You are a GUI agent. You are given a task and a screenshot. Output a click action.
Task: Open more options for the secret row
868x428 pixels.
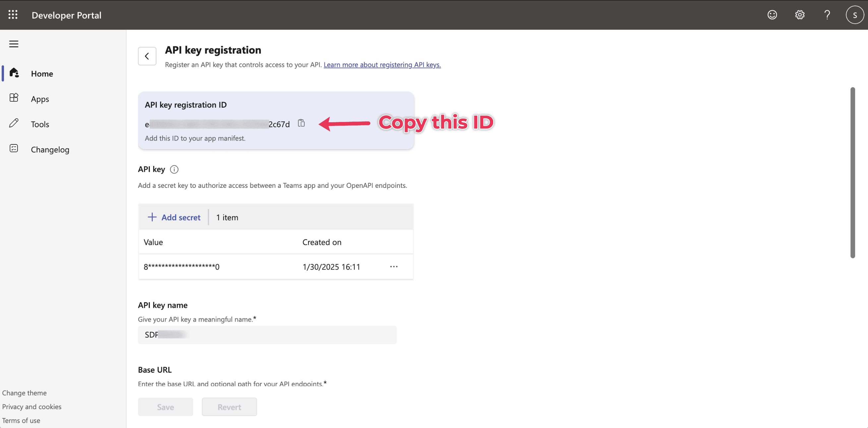[393, 267]
